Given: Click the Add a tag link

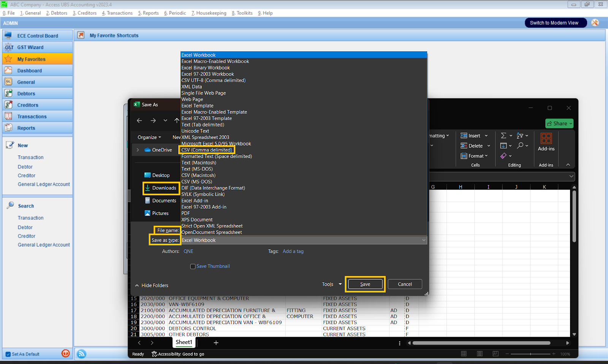Looking at the screenshot, I should [x=293, y=251].
